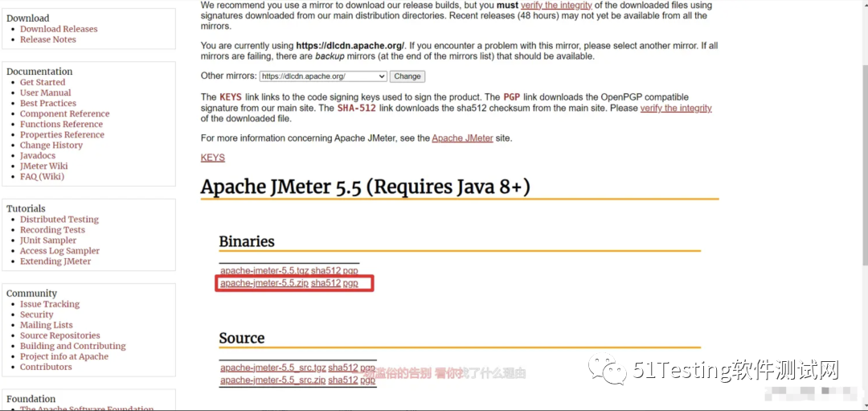Open Best Practices page
The height and width of the screenshot is (411, 868).
[x=48, y=103]
